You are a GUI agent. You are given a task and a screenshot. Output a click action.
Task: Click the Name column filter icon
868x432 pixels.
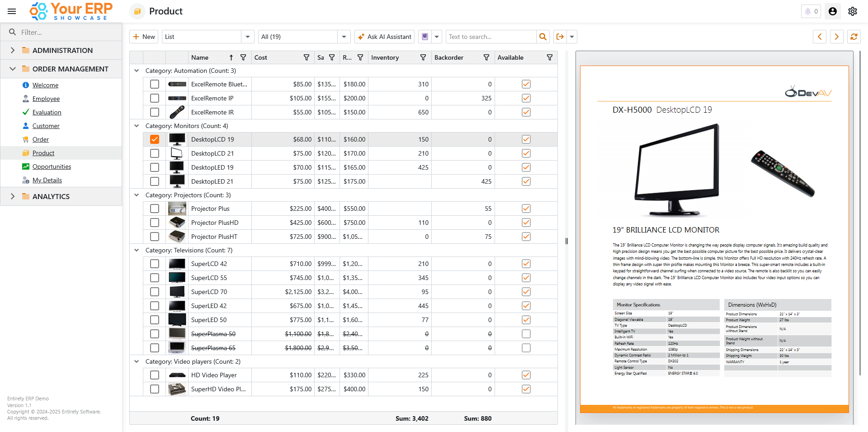[243, 57]
